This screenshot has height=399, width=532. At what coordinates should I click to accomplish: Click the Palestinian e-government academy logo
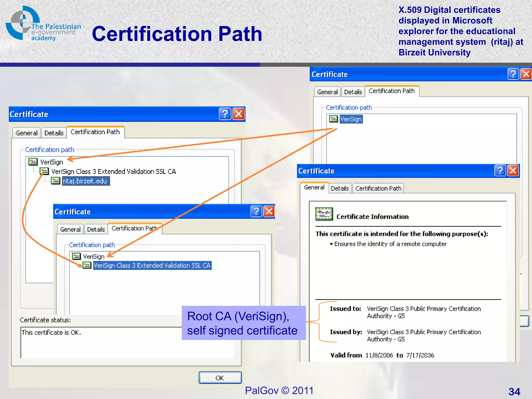click(43, 23)
